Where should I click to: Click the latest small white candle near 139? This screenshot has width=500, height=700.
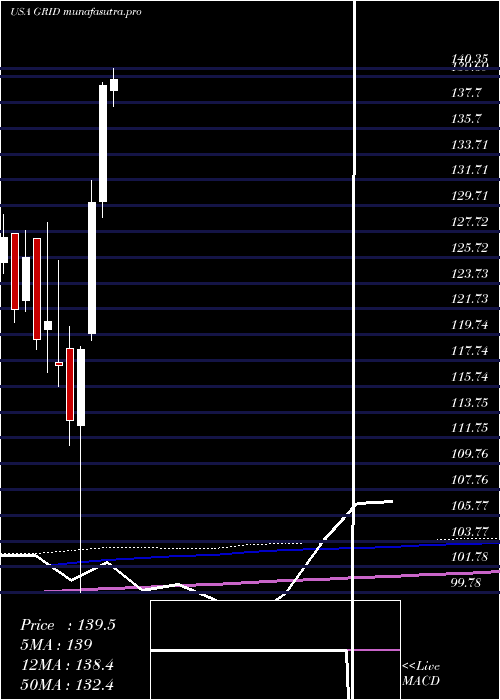click(114, 85)
